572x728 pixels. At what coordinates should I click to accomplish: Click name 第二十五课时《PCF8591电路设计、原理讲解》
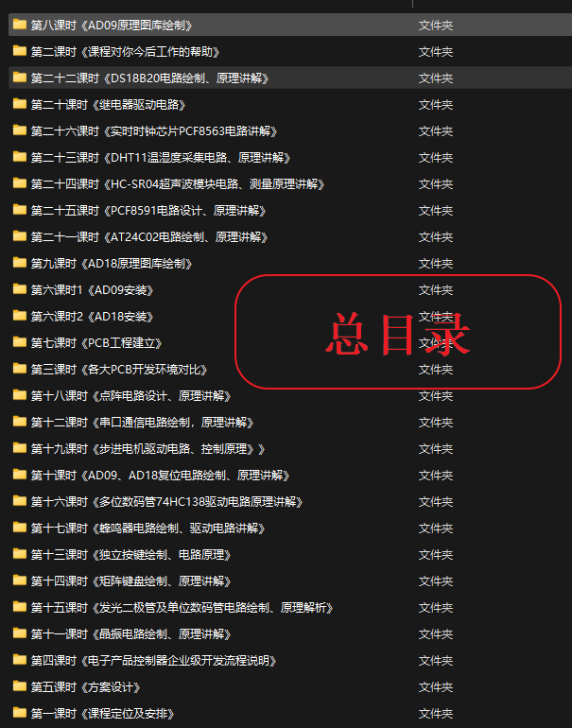(x=148, y=210)
